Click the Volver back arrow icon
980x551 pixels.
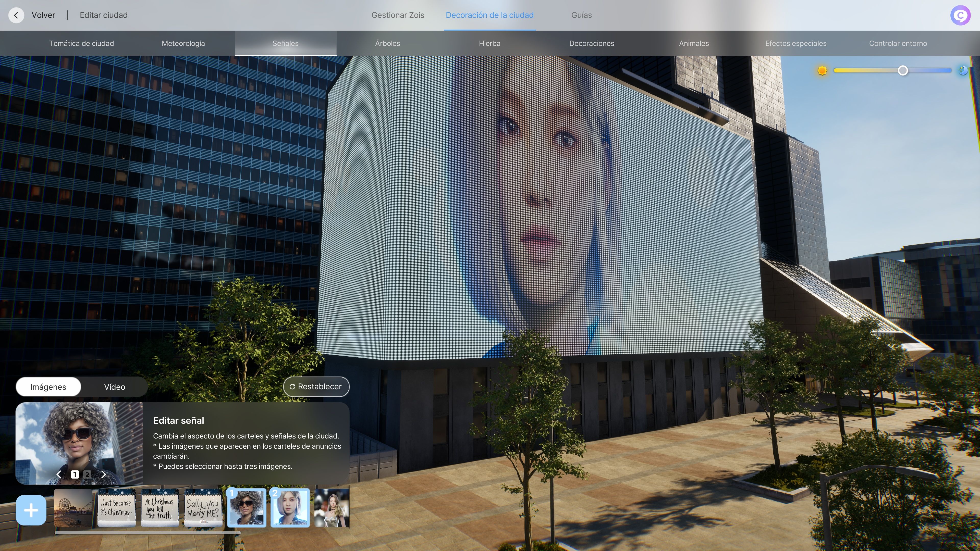(16, 15)
